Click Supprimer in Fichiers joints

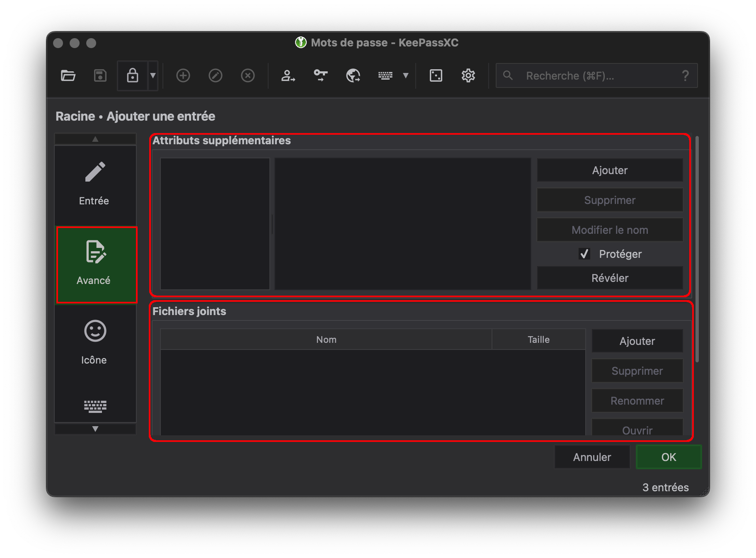[637, 371]
